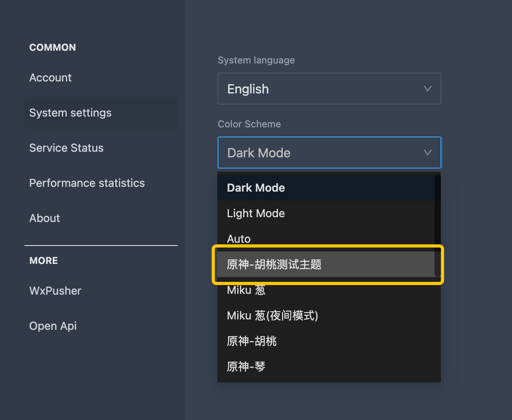Select 原神-胡桃测试主题 theme option
The width and height of the screenshot is (512, 420).
[x=274, y=264]
